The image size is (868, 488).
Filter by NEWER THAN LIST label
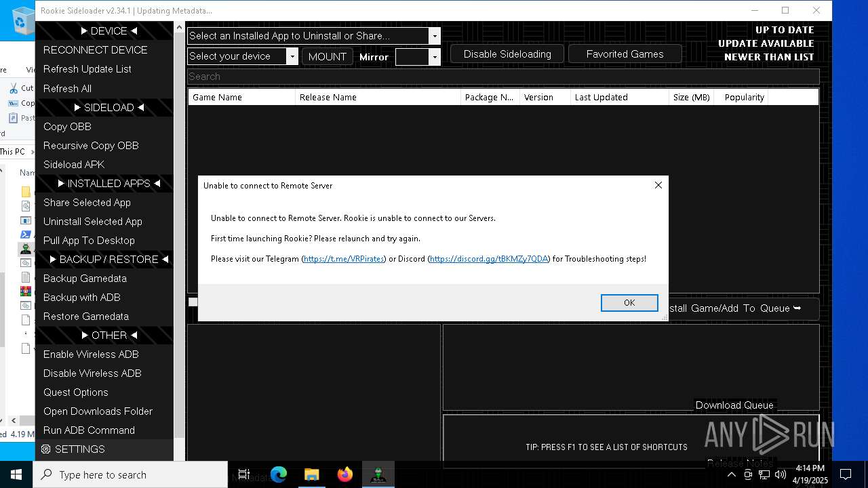(769, 57)
